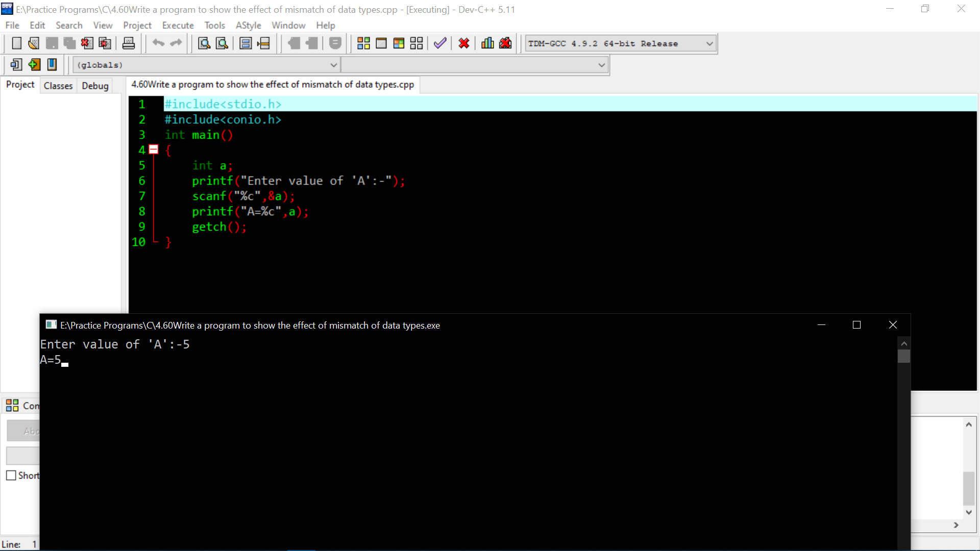Image resolution: width=980 pixels, height=551 pixels.
Task: Click the Close All files toolbar icon
Action: [x=105, y=43]
